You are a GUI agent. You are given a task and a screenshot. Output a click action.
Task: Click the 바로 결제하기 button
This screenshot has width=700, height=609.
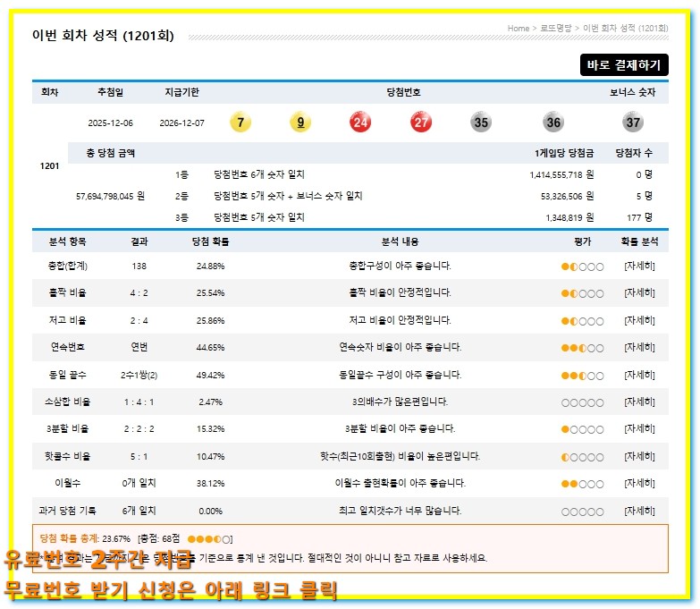click(624, 64)
